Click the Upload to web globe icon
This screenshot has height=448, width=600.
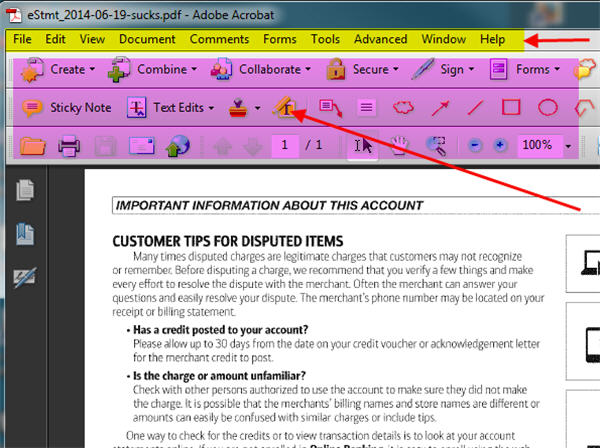click(178, 146)
